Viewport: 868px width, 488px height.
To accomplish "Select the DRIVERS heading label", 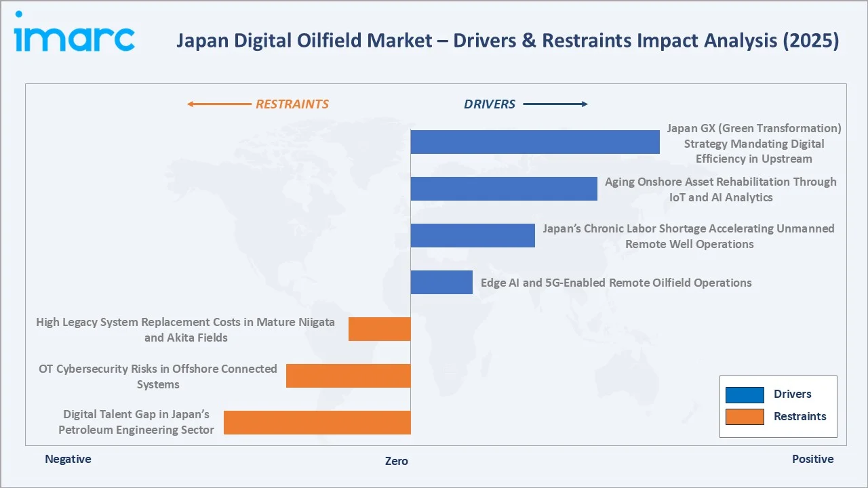I will (x=490, y=104).
